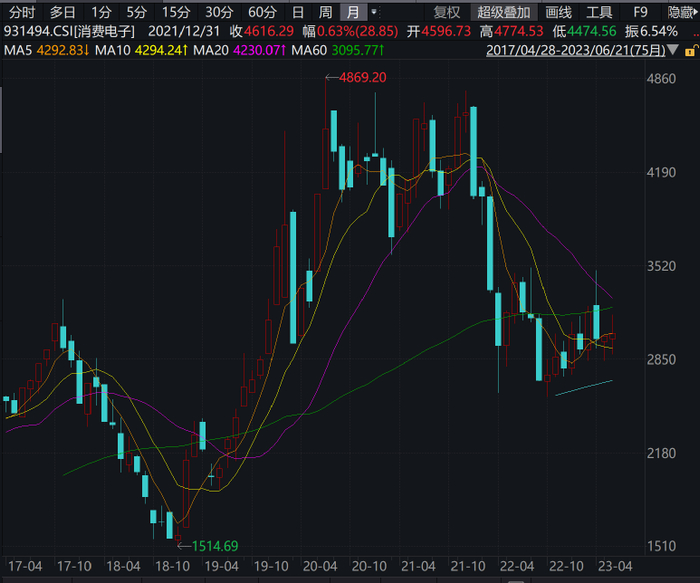Open the 工具 tools menu
This screenshot has height=583, width=700.
point(599,12)
